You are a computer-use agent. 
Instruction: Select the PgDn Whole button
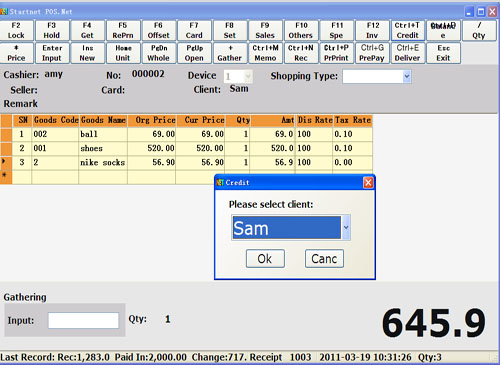point(159,53)
